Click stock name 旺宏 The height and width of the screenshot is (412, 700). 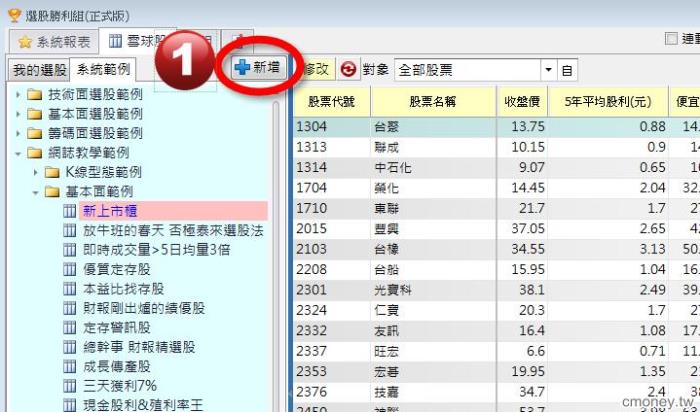[x=386, y=351]
